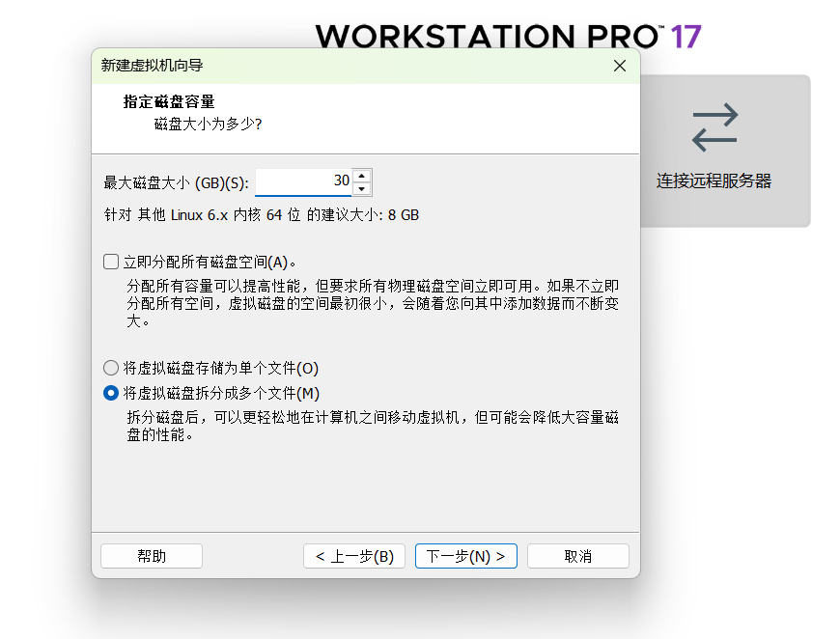Focus the 最大磁盘大小 input field
This screenshot has height=639, width=840.
pyautogui.click(x=304, y=182)
